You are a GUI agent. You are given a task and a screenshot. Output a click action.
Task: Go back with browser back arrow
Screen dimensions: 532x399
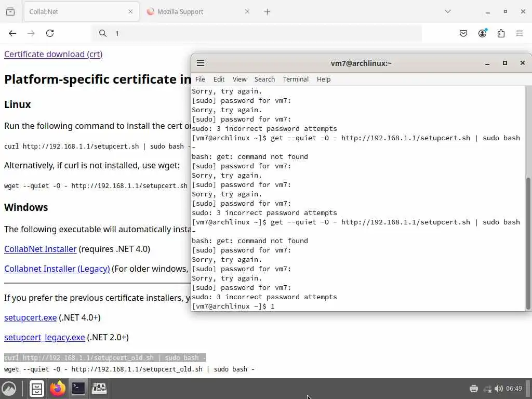point(12,33)
